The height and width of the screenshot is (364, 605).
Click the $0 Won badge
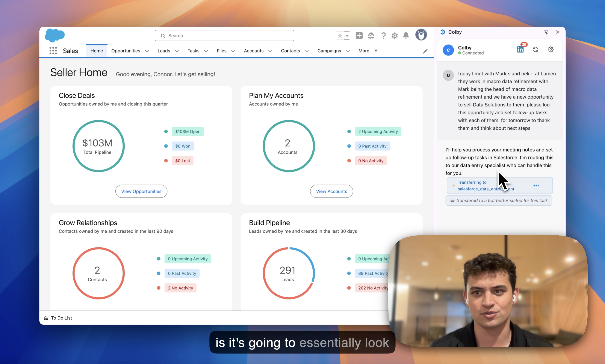point(183,146)
